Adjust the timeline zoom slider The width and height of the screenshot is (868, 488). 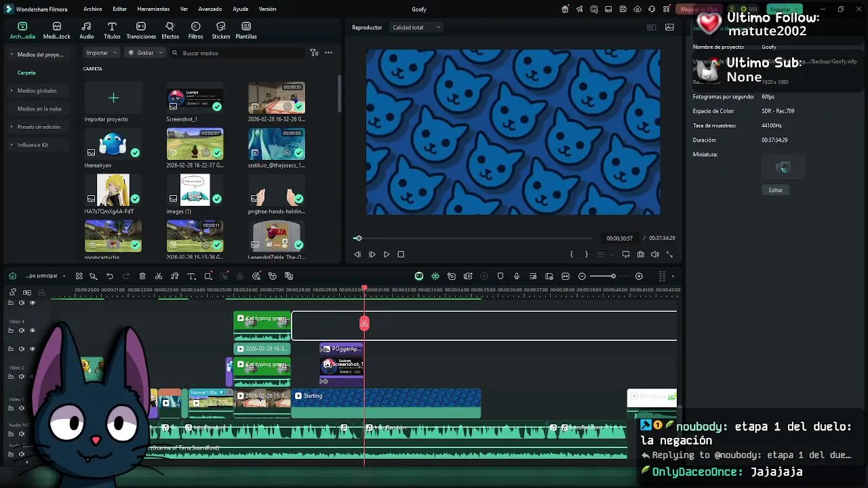click(613, 276)
